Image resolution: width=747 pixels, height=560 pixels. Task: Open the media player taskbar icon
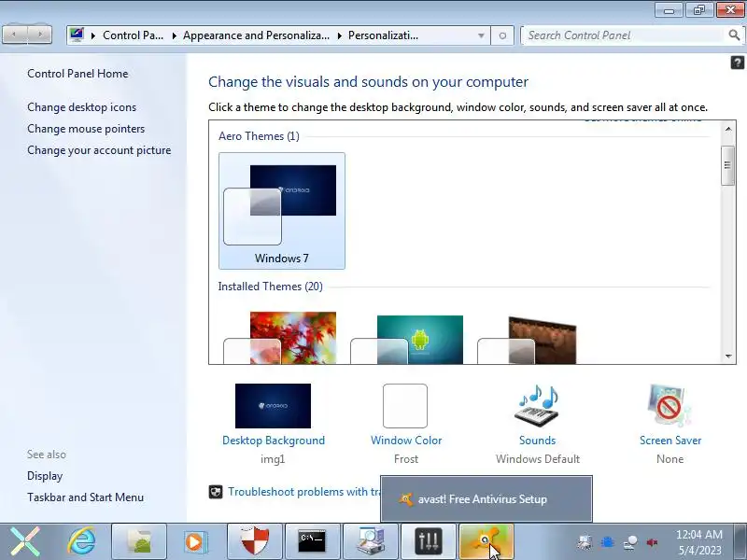196,541
